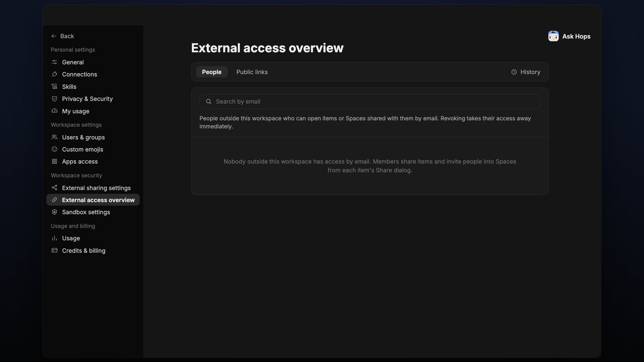Click the General sliders icon
Image resolution: width=644 pixels, height=362 pixels.
click(54, 62)
